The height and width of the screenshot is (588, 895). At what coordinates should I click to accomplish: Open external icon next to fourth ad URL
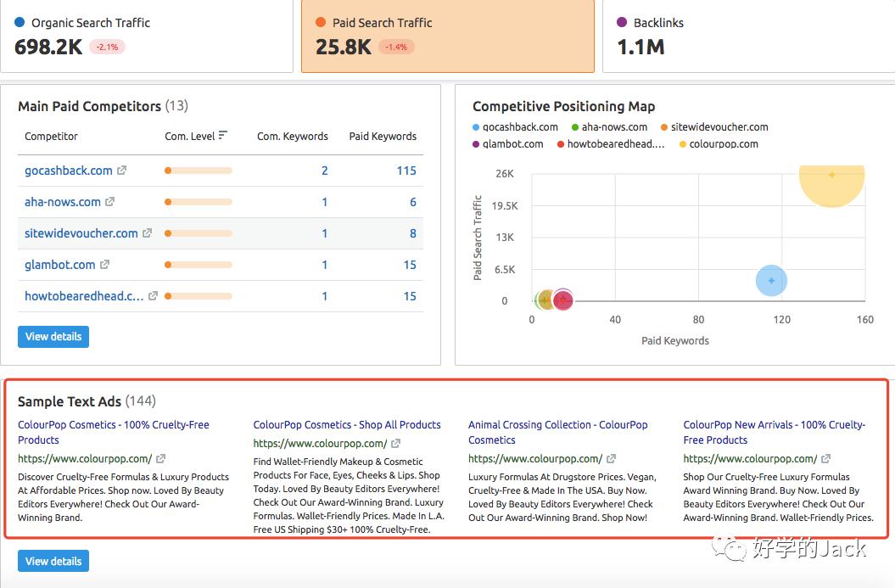[826, 459]
